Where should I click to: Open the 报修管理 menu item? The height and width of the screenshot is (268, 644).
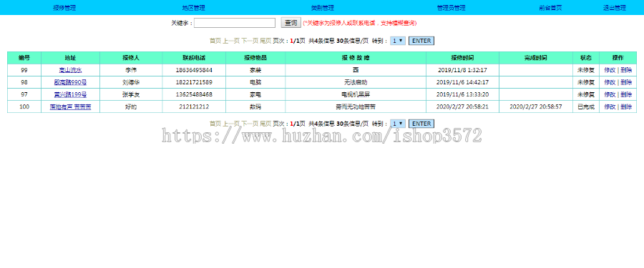64,8
